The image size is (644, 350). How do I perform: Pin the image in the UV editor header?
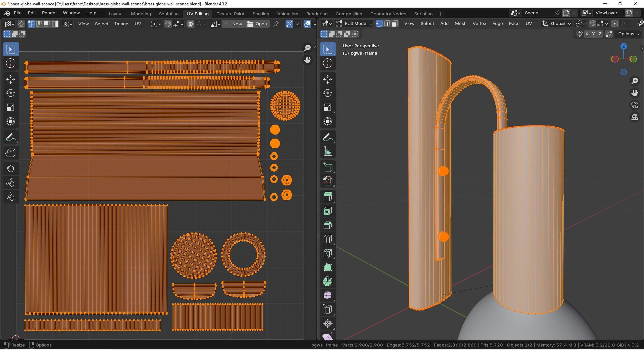click(x=276, y=24)
